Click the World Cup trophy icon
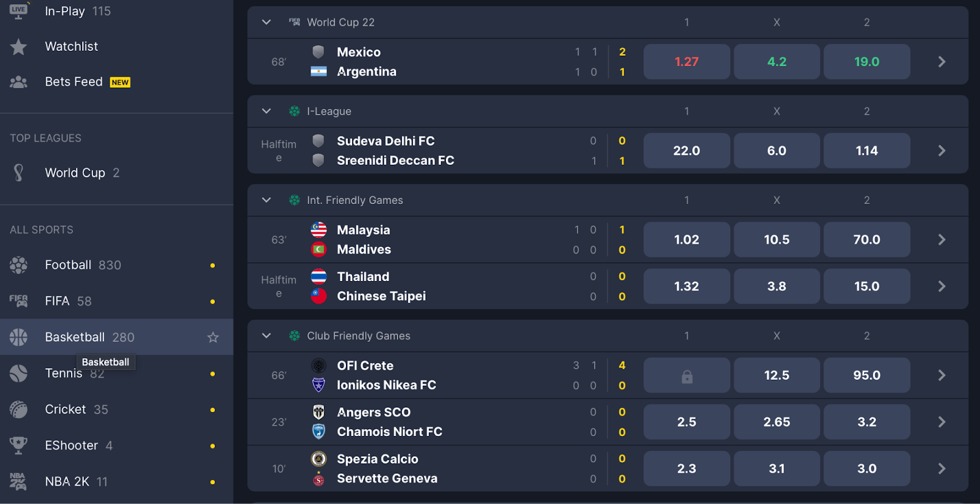This screenshot has height=504, width=980. pyautogui.click(x=18, y=173)
